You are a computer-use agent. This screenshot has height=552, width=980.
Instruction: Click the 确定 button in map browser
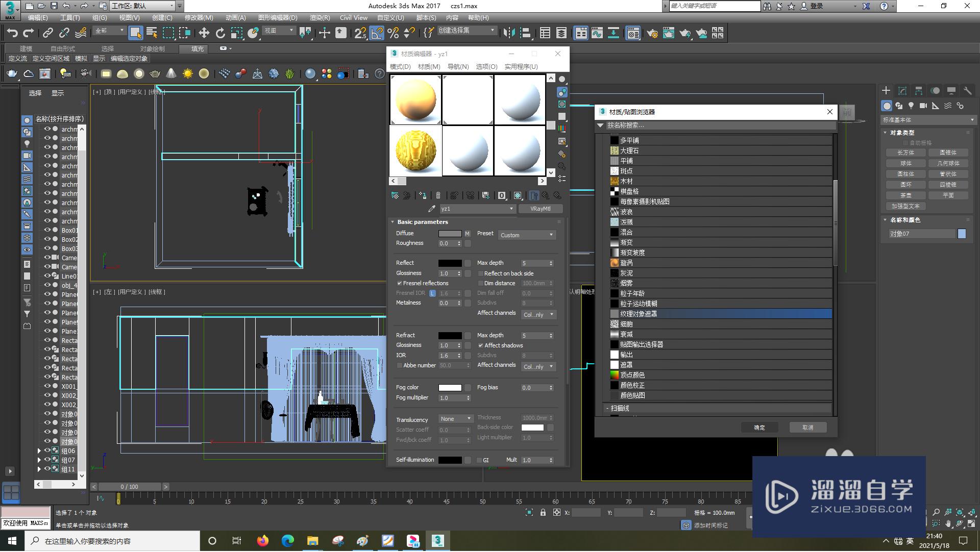tap(759, 428)
